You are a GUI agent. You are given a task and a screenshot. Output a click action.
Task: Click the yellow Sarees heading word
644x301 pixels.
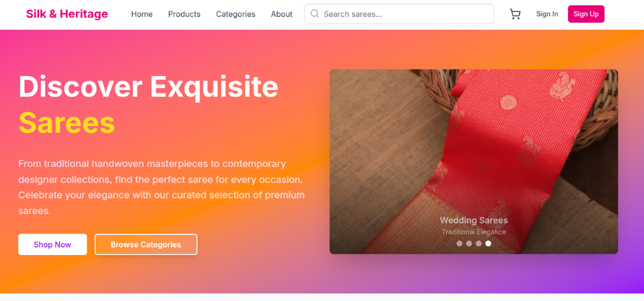(67, 123)
